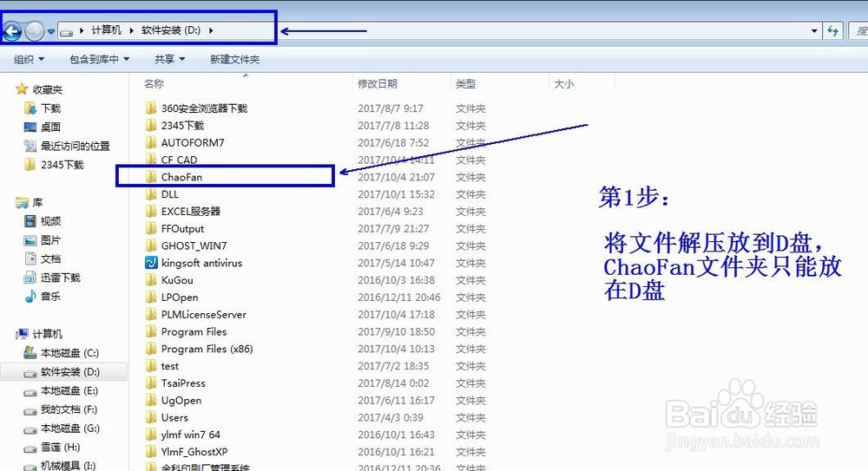Click date 2017/10/4 21:07 in ChaoFan row
The image size is (868, 471).
pyautogui.click(x=396, y=177)
